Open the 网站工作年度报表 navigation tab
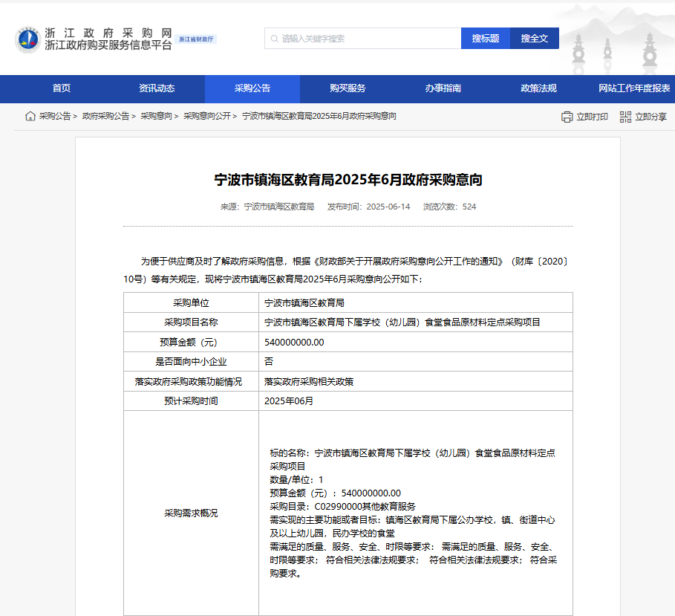 (x=635, y=88)
